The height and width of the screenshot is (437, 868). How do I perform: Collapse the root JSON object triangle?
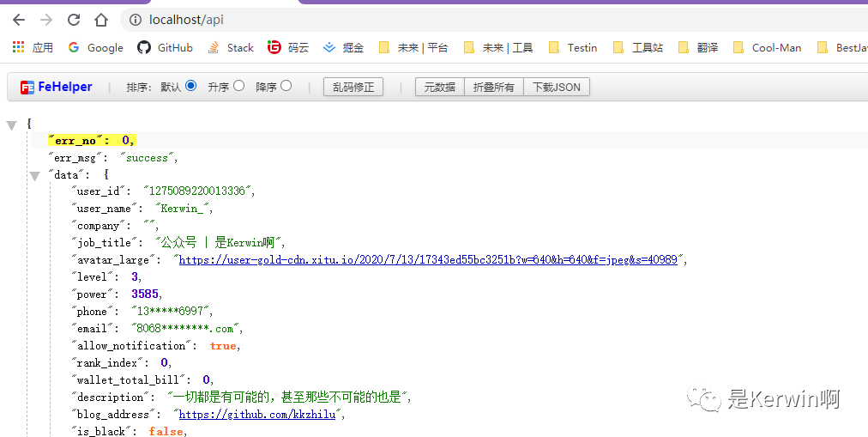pyautogui.click(x=12, y=125)
